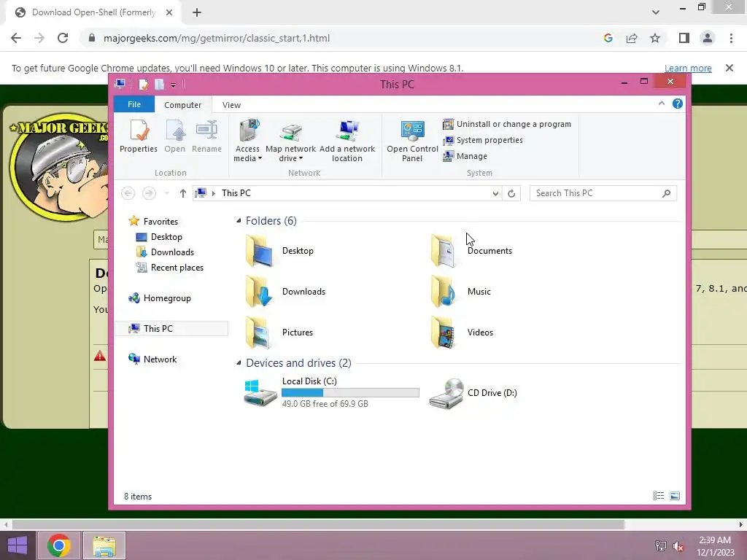
Task: Open Explorer help question mark
Action: [678, 104]
